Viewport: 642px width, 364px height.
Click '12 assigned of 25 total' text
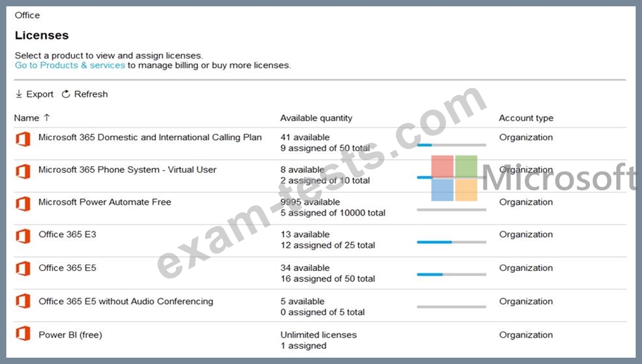click(328, 245)
